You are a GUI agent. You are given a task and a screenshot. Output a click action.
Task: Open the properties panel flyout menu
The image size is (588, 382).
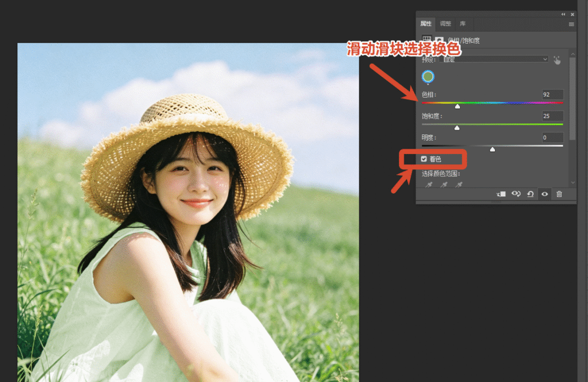click(571, 24)
